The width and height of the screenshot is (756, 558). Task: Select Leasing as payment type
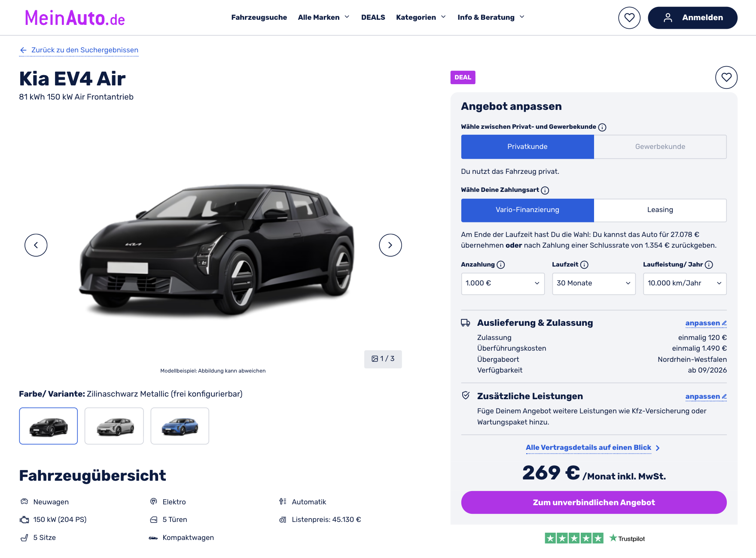[660, 210]
